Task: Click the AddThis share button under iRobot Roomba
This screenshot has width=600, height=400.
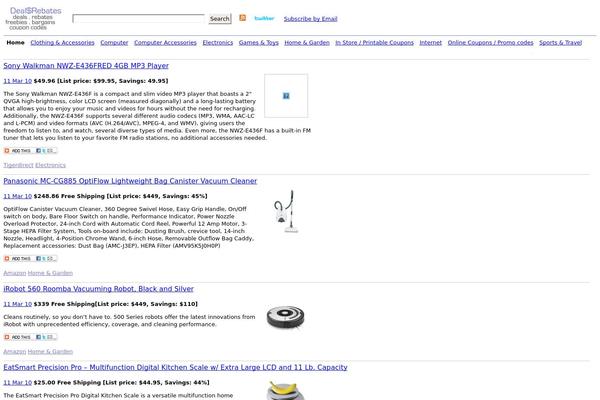Action: (30, 337)
